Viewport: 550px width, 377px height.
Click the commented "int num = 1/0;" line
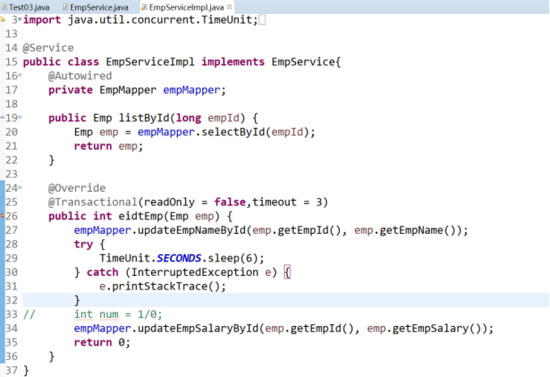(x=118, y=314)
